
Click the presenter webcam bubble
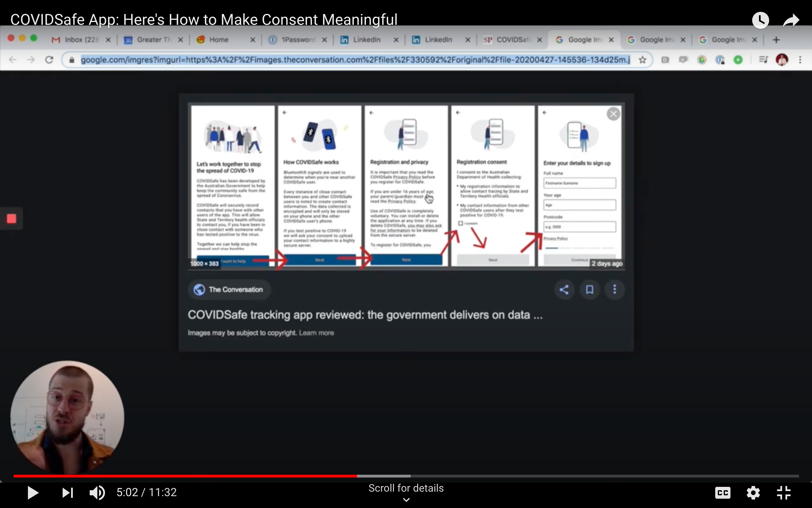point(67,418)
